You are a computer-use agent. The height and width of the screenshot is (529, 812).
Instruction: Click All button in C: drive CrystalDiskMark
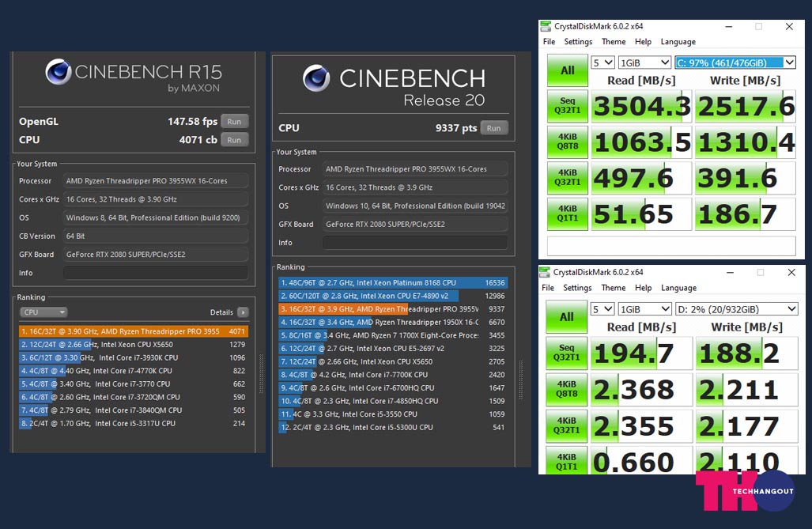point(568,70)
